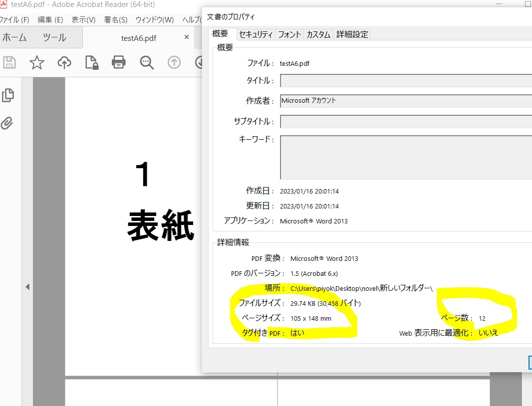
Task: Click the 作成者 field with Microsoft アカウント
Action: coord(406,101)
